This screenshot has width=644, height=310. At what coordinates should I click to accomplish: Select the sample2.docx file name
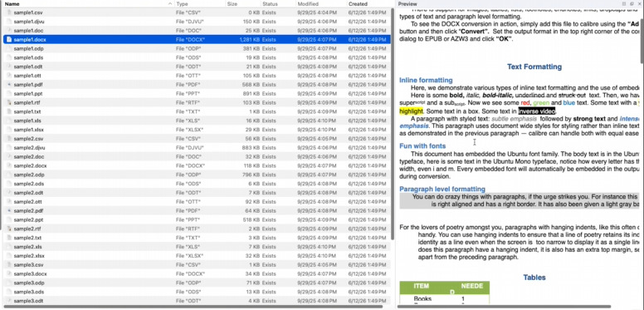(30, 165)
